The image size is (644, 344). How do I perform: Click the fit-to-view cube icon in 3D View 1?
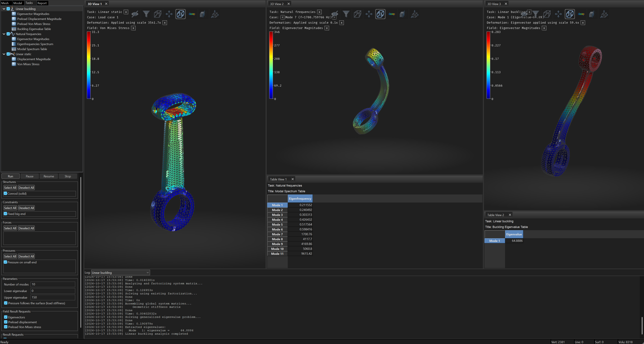click(x=215, y=14)
